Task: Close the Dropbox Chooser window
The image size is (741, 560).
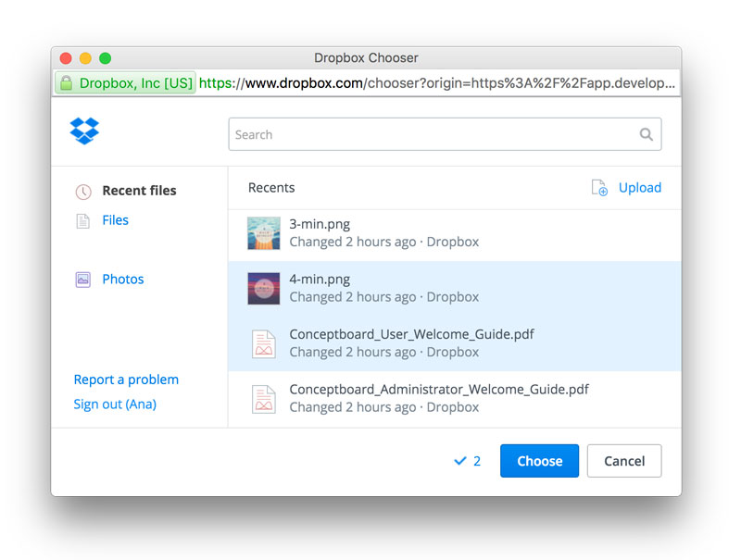Action: tap(66, 58)
